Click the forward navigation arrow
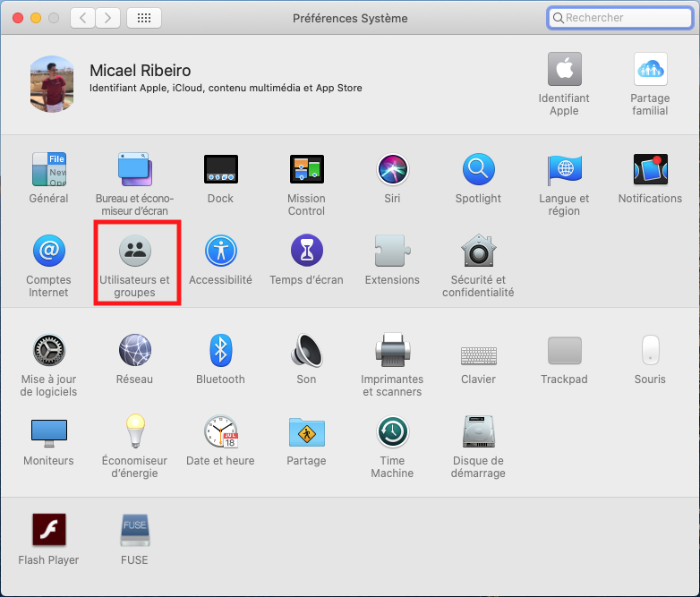This screenshot has height=597, width=700. (108, 18)
